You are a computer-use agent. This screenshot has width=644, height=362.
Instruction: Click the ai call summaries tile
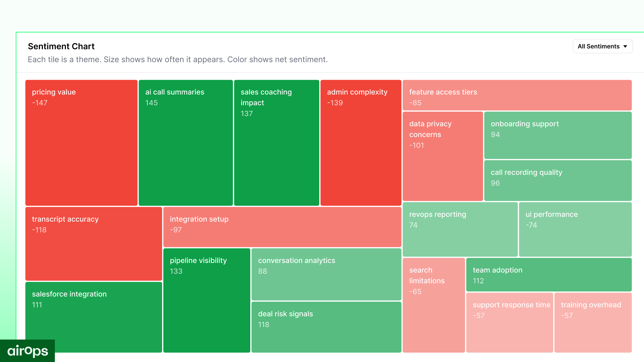(x=186, y=142)
